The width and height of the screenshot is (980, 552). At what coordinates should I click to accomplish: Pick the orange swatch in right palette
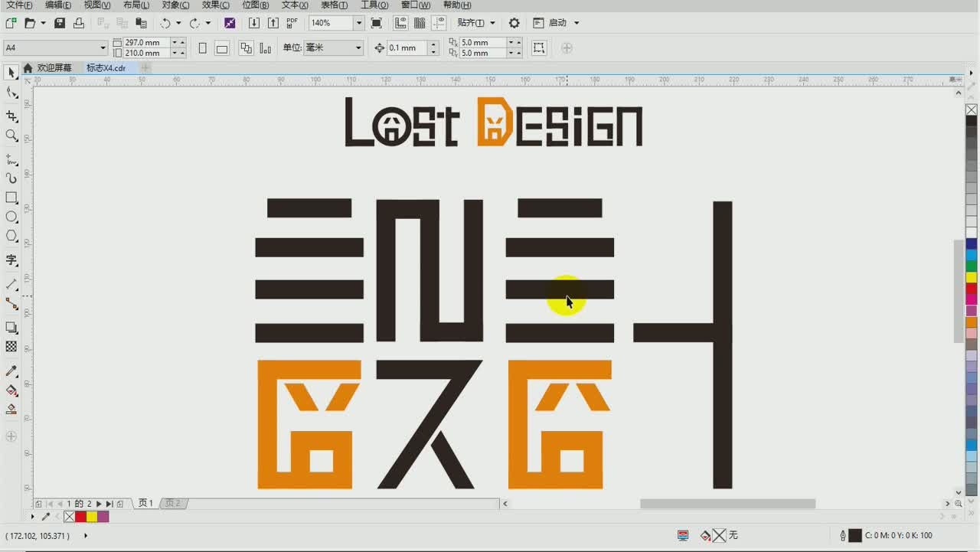972,322
